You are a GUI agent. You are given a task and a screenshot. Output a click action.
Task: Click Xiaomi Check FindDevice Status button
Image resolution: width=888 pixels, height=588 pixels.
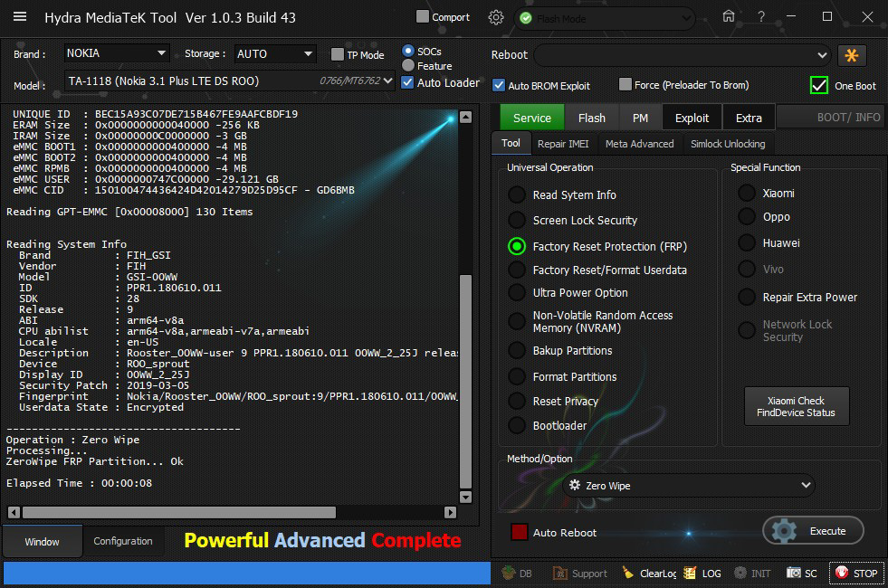pos(796,406)
